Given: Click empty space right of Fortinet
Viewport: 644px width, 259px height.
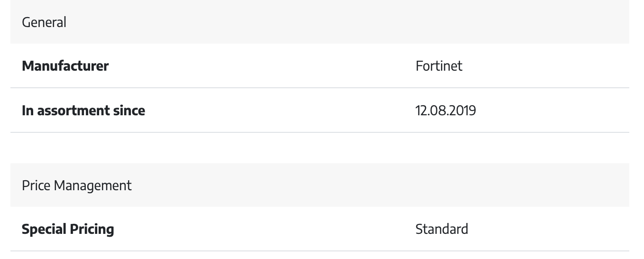Looking at the screenshot, I should coord(545,66).
